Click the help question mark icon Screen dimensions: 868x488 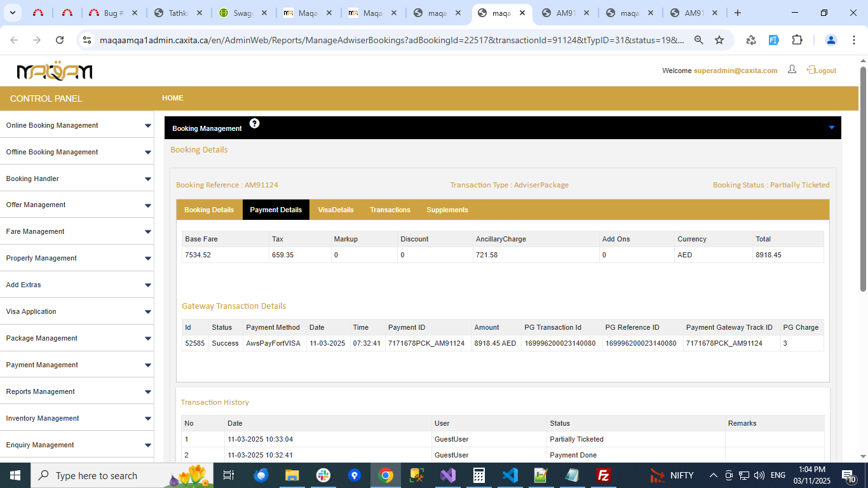click(x=254, y=123)
